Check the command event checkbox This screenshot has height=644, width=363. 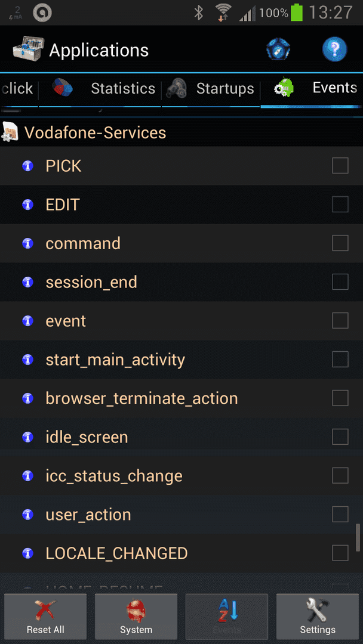pyautogui.click(x=340, y=243)
